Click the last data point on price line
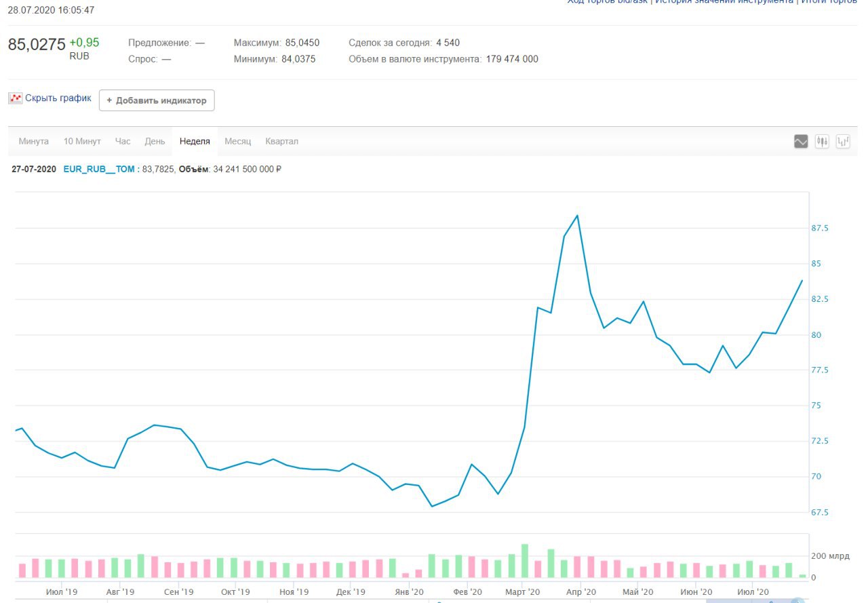The width and height of the screenshot is (868, 603). (802, 280)
